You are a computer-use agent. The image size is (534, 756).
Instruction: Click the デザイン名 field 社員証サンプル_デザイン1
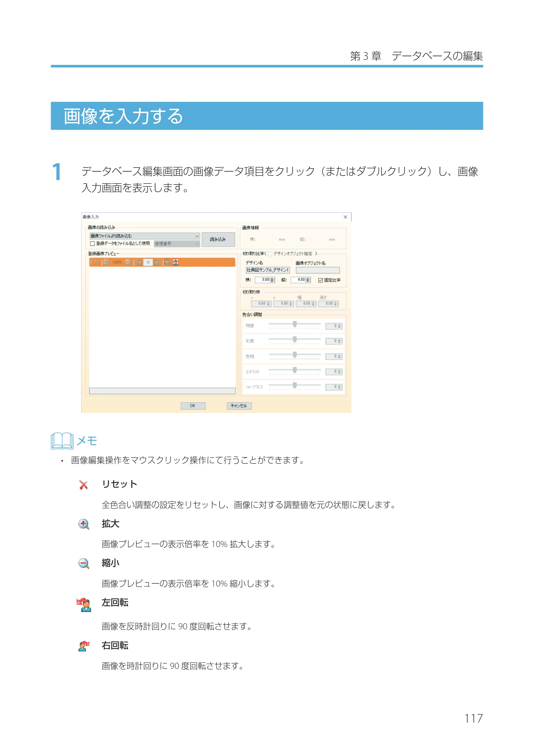point(268,270)
